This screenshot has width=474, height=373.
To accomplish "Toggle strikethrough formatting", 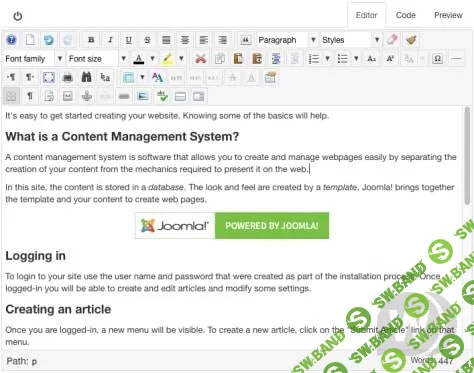I will [x=147, y=40].
